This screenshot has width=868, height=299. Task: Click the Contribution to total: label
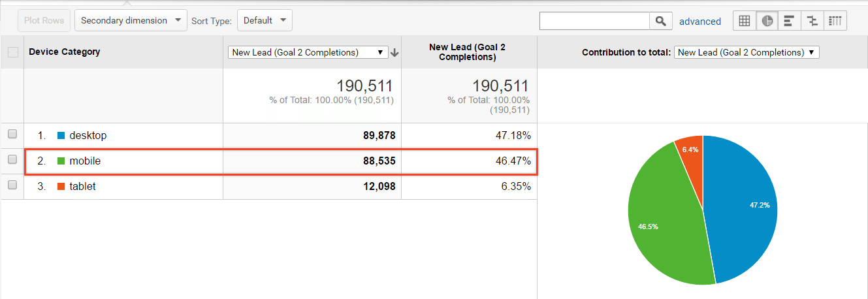(626, 52)
